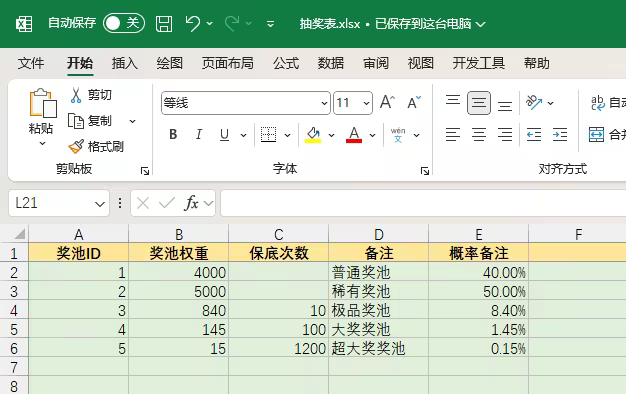This screenshot has height=394, width=626.
Task: Select column B header
Action: point(179,234)
